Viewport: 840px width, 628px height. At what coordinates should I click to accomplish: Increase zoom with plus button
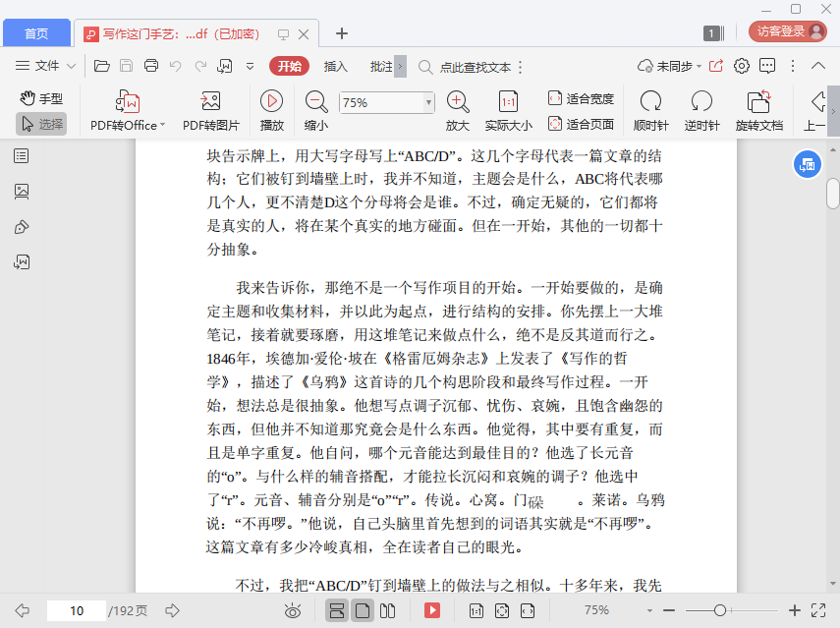pos(795,610)
